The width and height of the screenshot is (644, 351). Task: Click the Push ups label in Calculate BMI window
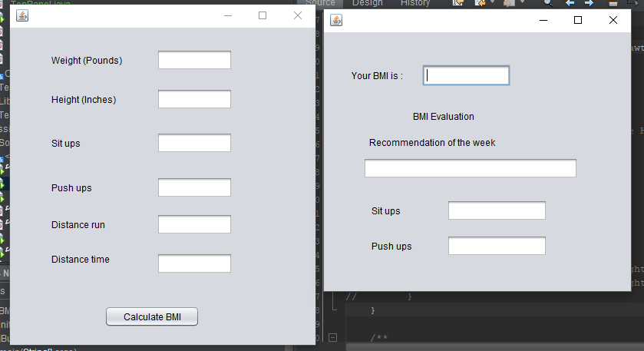pos(71,188)
